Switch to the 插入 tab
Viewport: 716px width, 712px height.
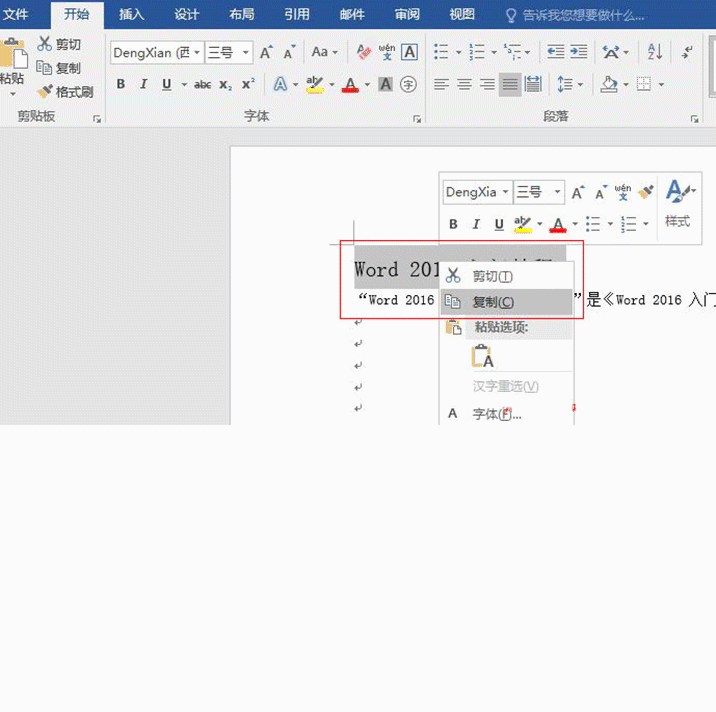click(x=132, y=14)
